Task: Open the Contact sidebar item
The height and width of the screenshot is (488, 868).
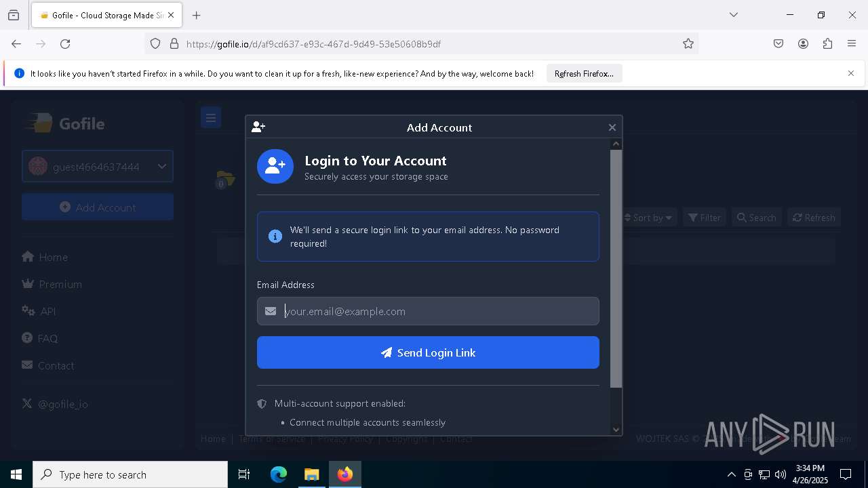Action: [47, 365]
